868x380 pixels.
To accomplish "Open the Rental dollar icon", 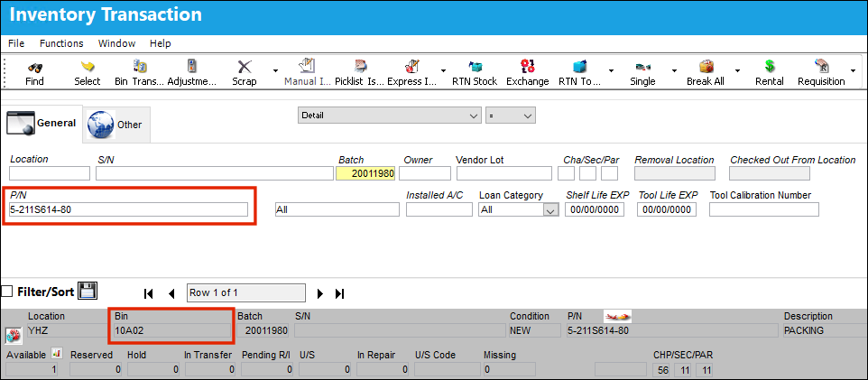I will coord(770,67).
